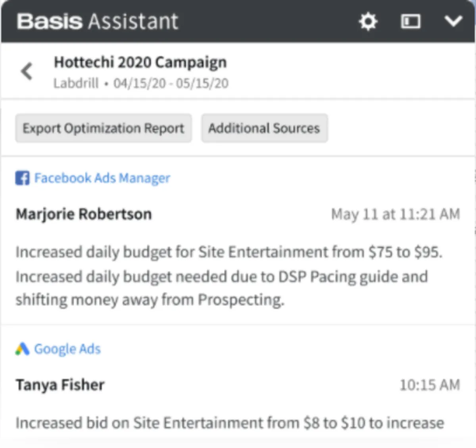Select the author name Marjorie Robertson
Screen dimensions: 476x448
84,214
